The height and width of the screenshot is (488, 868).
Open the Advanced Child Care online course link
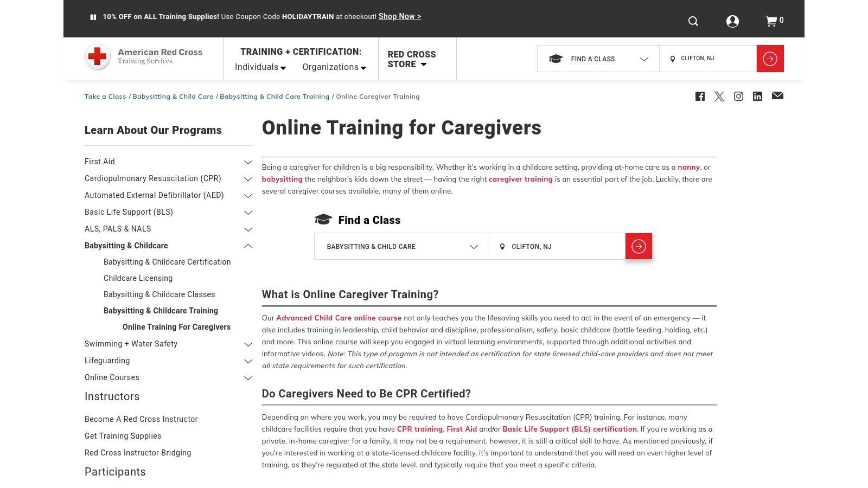pos(338,318)
